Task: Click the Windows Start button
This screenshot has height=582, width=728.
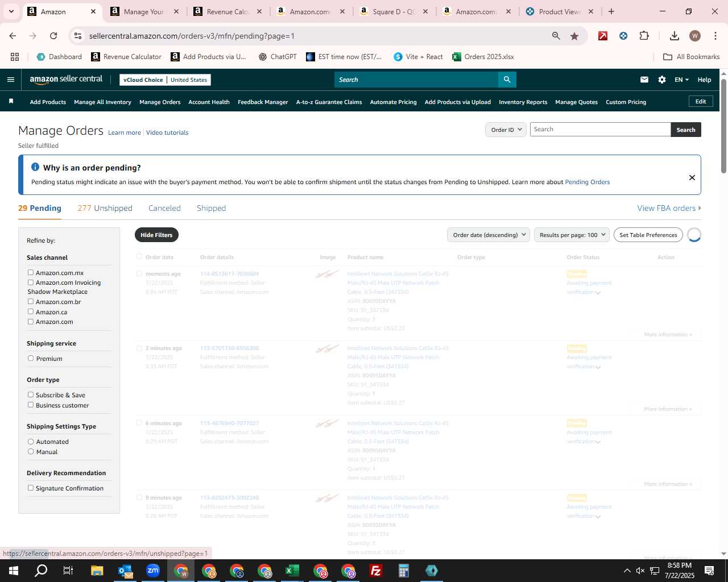Action: tap(14, 571)
